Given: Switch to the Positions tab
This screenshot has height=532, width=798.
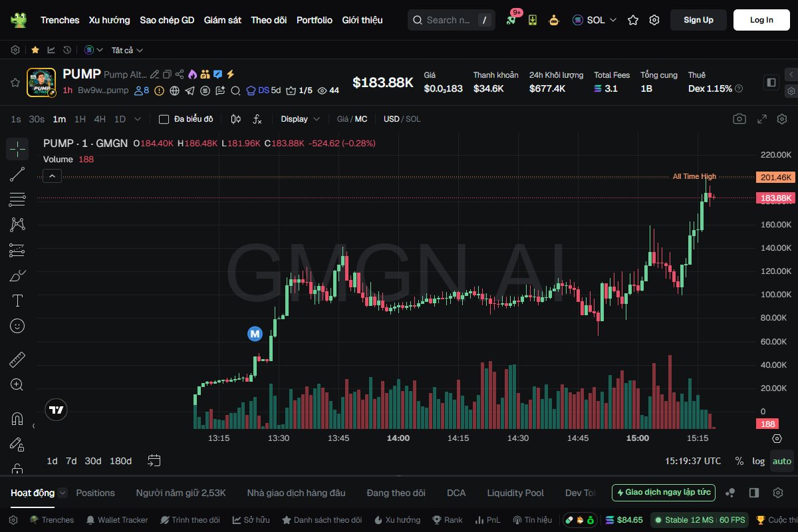Looking at the screenshot, I should point(96,493).
